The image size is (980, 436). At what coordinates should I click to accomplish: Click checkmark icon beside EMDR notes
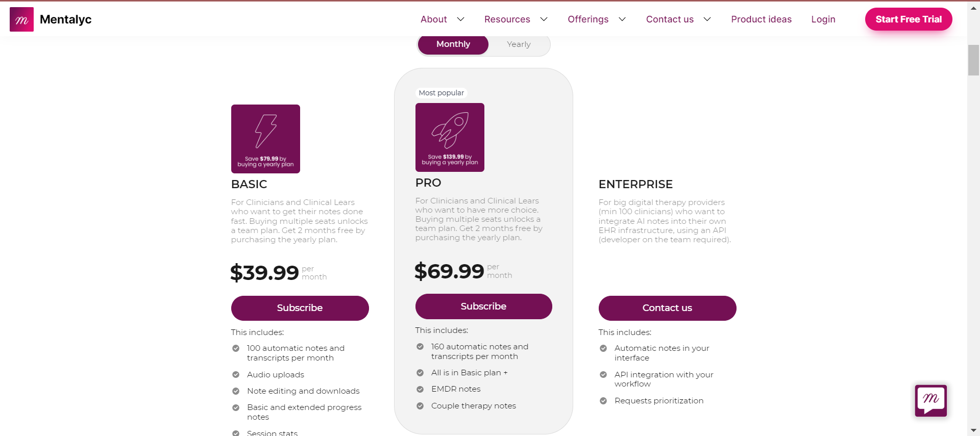click(420, 389)
